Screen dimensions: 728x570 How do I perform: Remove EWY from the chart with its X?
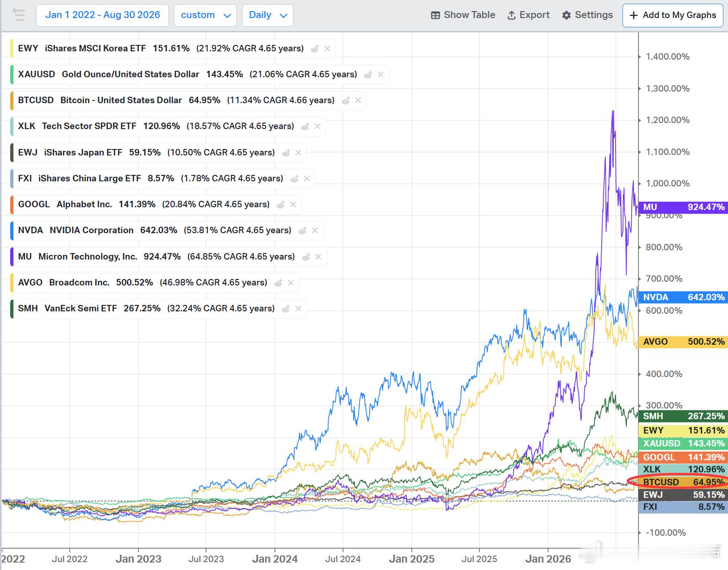tap(327, 49)
